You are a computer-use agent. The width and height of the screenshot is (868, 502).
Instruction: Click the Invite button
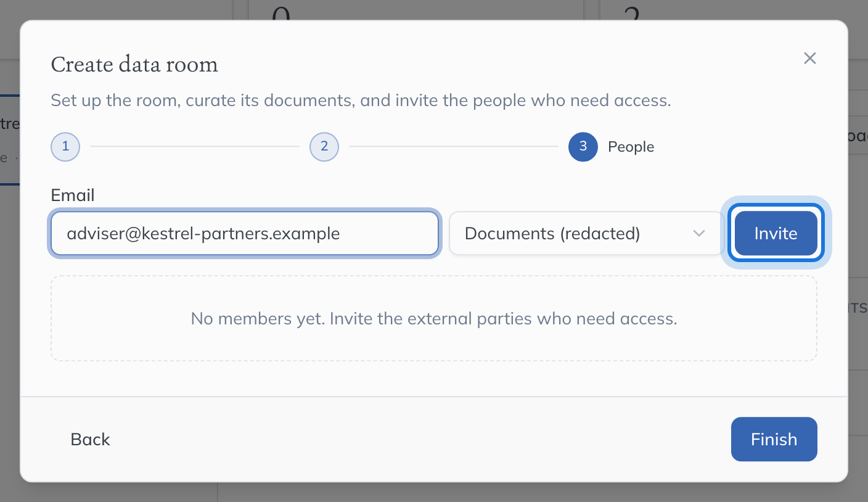click(776, 234)
